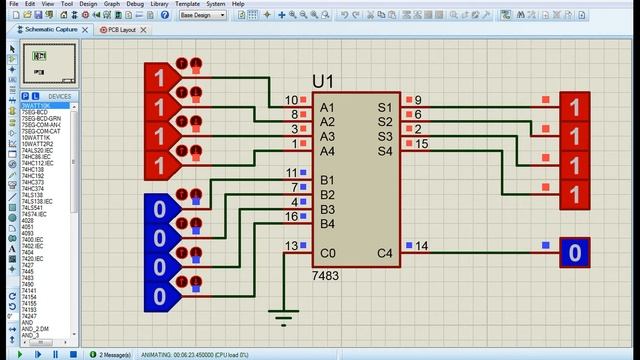Select the 2D line drawing tool
640x360 pixels.
pyautogui.click(x=12, y=197)
